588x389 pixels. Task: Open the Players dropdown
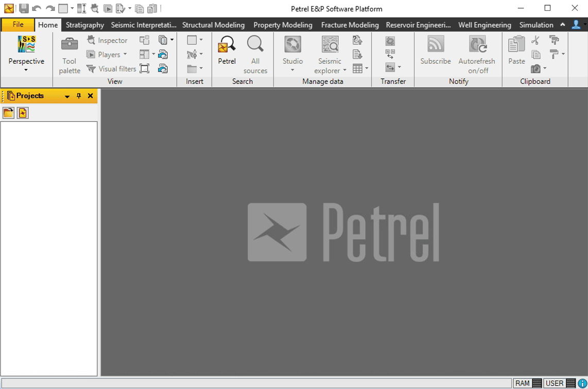pos(125,55)
